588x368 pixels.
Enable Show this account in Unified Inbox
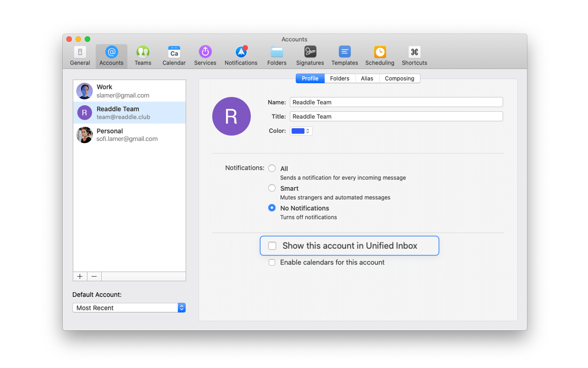(x=272, y=246)
